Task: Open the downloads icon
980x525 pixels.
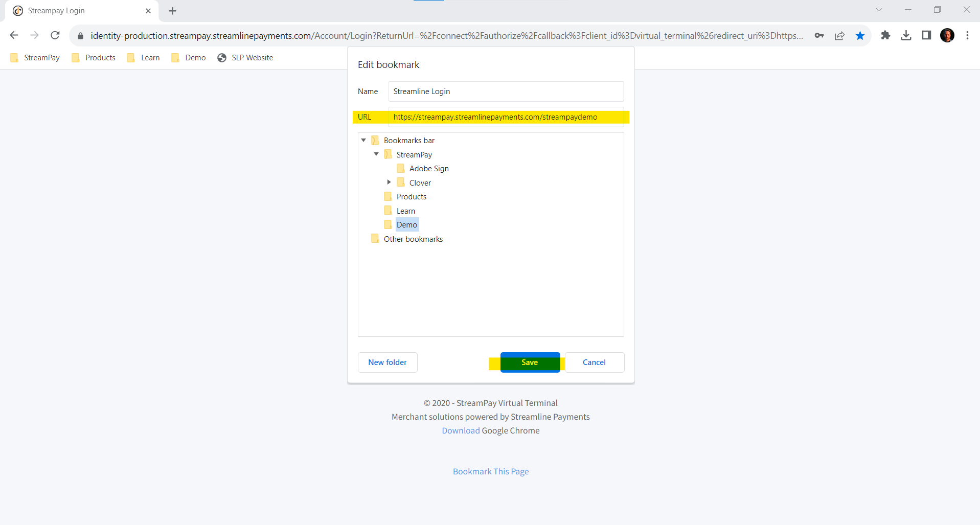Action: pos(906,35)
